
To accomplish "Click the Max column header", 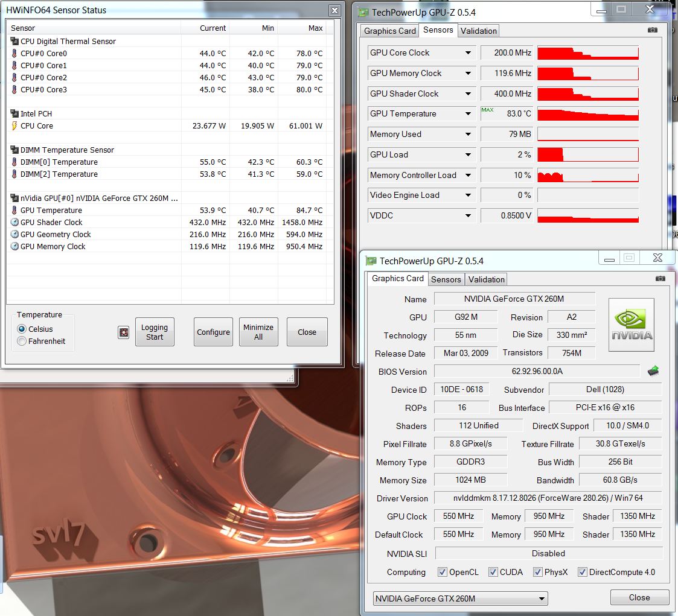I will pyautogui.click(x=302, y=28).
